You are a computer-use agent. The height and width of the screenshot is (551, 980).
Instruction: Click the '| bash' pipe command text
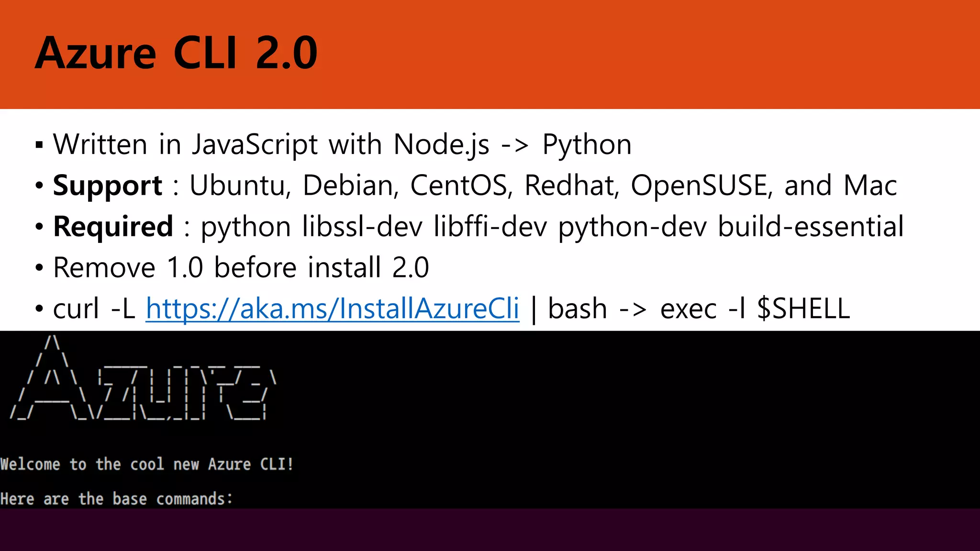click(x=569, y=309)
